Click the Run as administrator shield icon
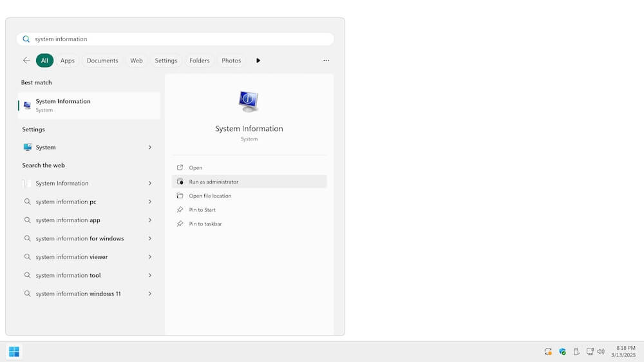The width and height of the screenshot is (644, 362). click(x=180, y=182)
